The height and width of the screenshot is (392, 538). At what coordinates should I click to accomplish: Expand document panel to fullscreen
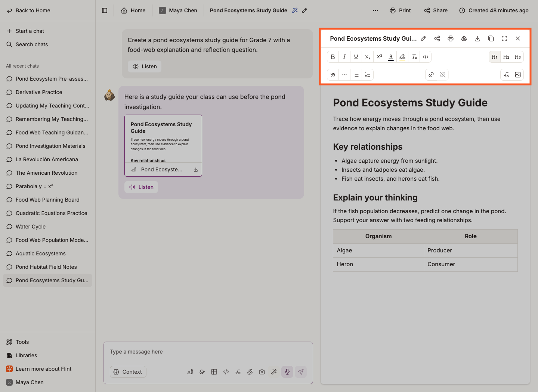point(504,38)
